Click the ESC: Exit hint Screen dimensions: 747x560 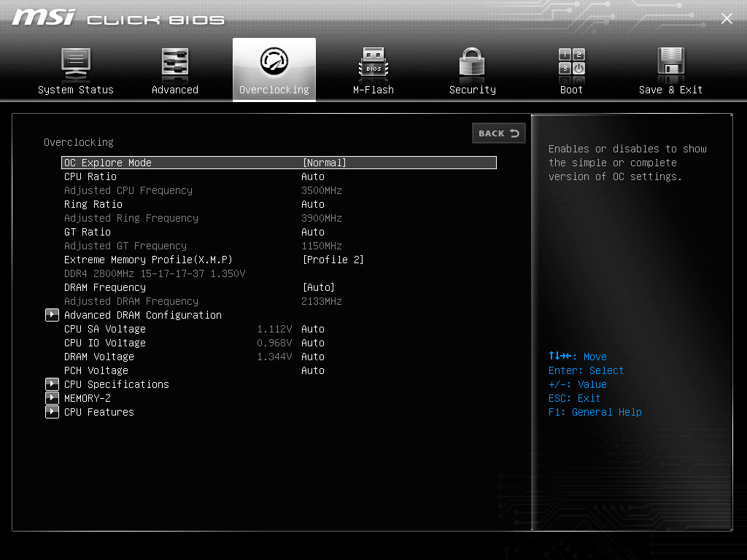pos(574,398)
